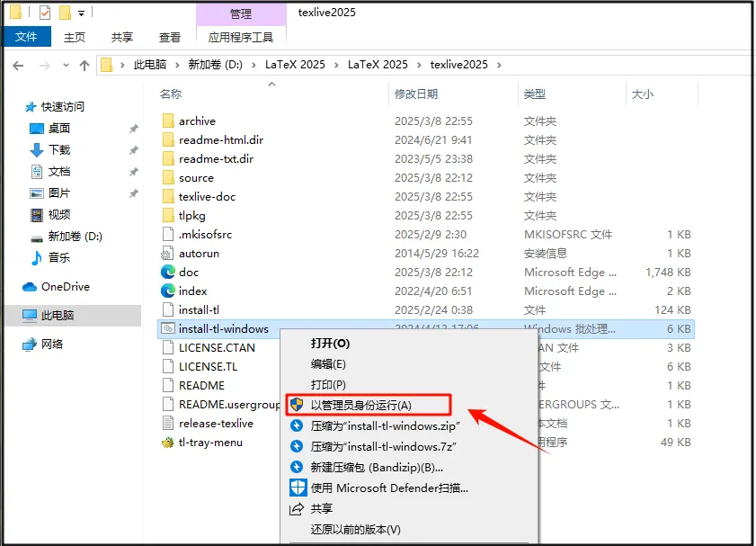Click the admin shield icon in context menu
Screen dimensions: 756x546
(x=297, y=405)
